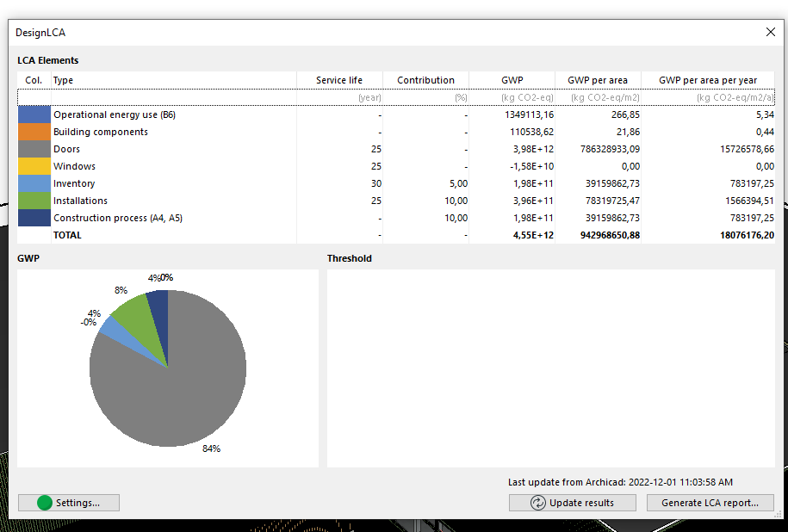This screenshot has height=532, width=788.
Task: Click the Last update from Archicad timestamp
Action: [620, 482]
